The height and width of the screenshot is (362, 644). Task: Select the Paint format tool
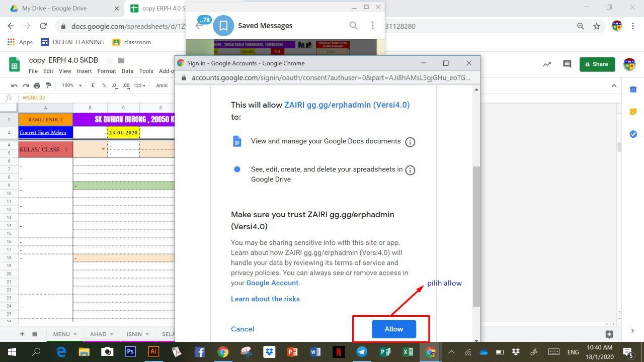coord(48,85)
